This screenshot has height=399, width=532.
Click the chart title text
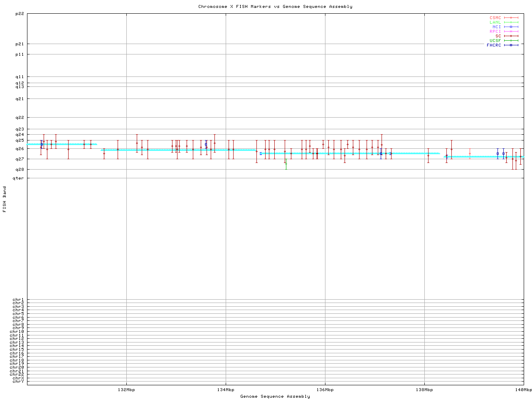coord(275,7)
